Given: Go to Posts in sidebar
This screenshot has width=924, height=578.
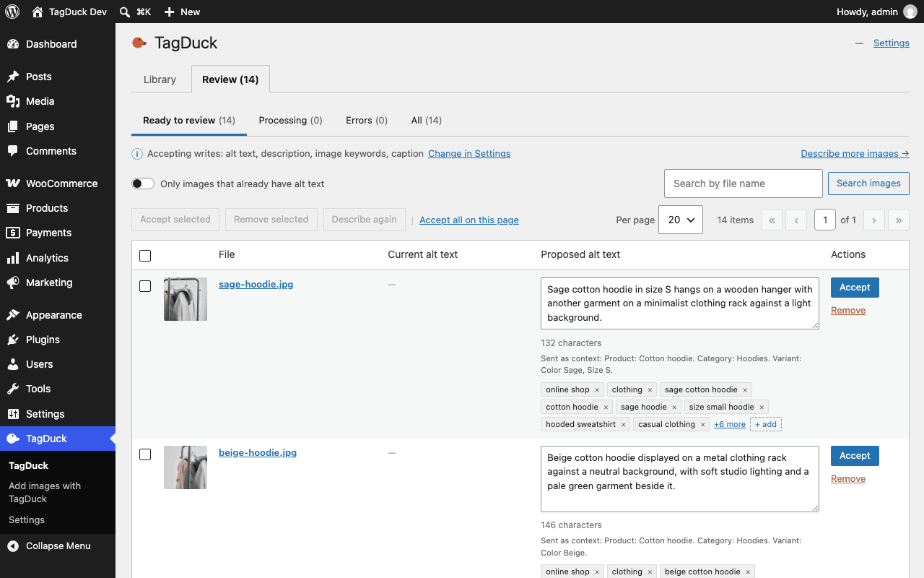Looking at the screenshot, I should pos(58,77).
